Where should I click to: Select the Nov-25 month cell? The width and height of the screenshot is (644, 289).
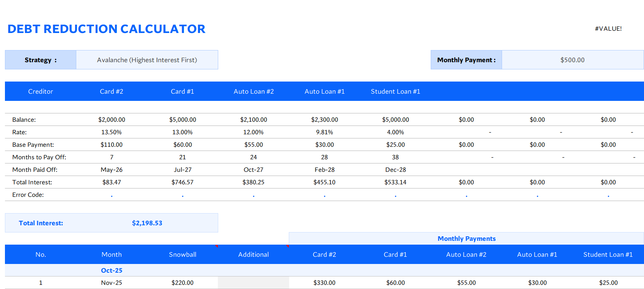pos(112,283)
